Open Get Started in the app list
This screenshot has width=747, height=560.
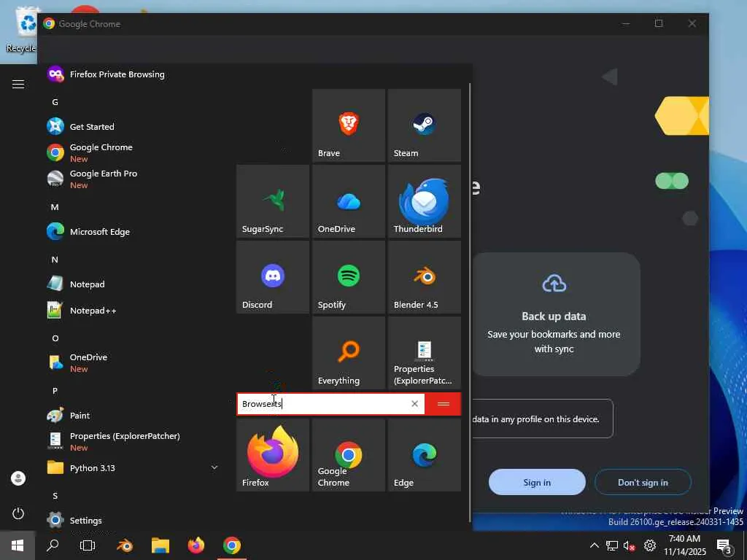tap(133, 127)
